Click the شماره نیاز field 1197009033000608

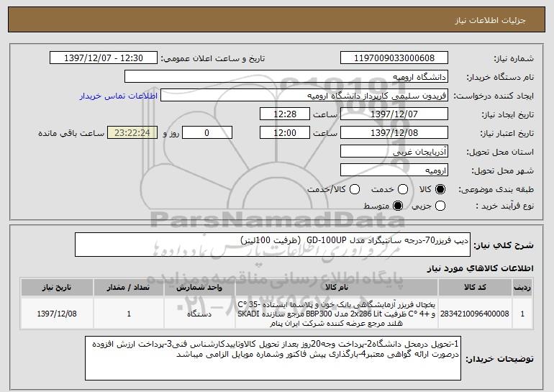click(394, 58)
